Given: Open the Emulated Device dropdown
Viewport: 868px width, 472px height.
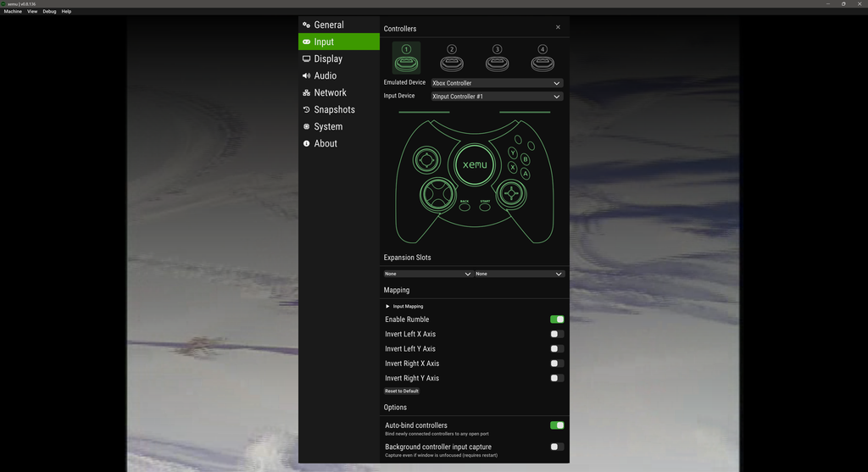Looking at the screenshot, I should click(x=497, y=83).
